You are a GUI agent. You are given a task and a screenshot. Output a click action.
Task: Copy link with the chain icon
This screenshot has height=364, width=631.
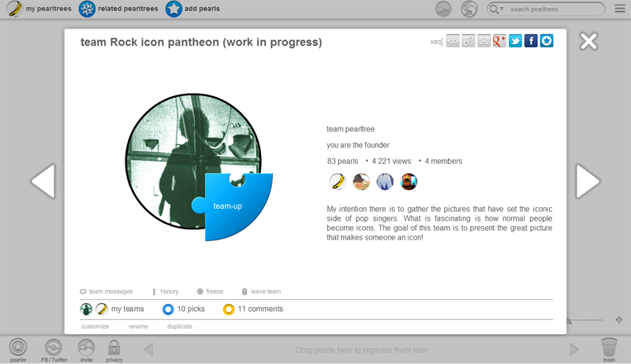point(469,41)
